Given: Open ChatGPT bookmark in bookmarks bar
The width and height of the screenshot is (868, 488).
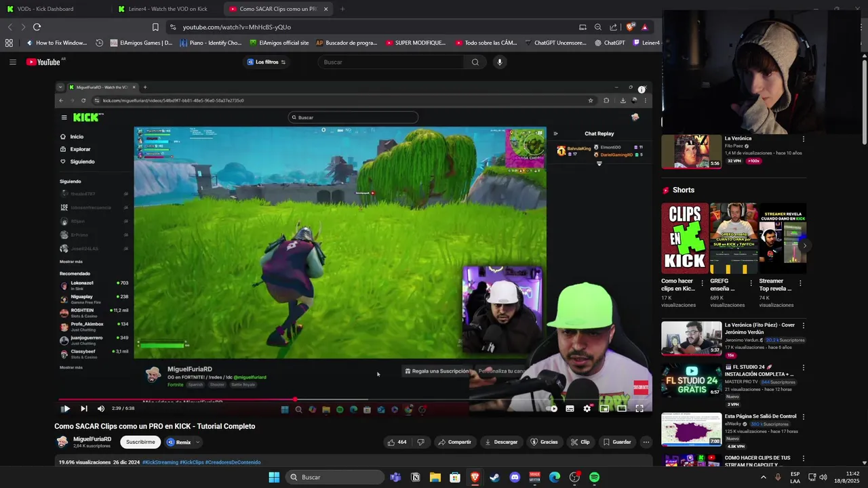Looking at the screenshot, I should [x=610, y=43].
